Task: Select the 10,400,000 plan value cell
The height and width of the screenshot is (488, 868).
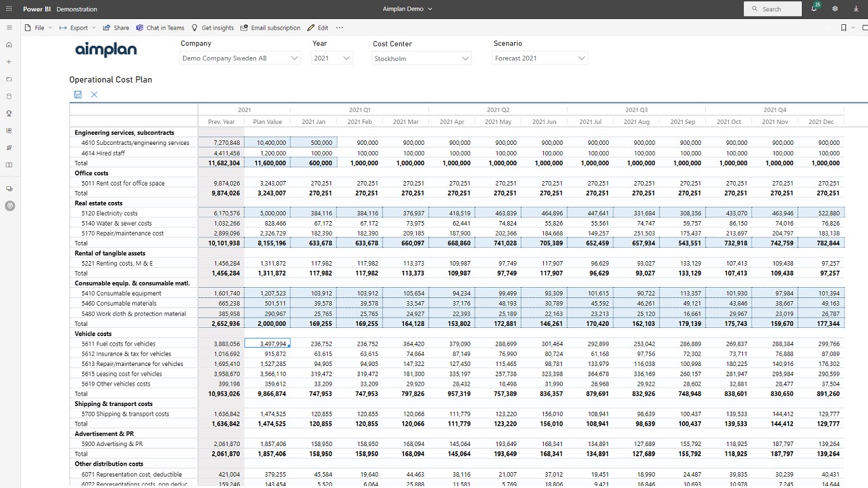Action: click(x=267, y=143)
